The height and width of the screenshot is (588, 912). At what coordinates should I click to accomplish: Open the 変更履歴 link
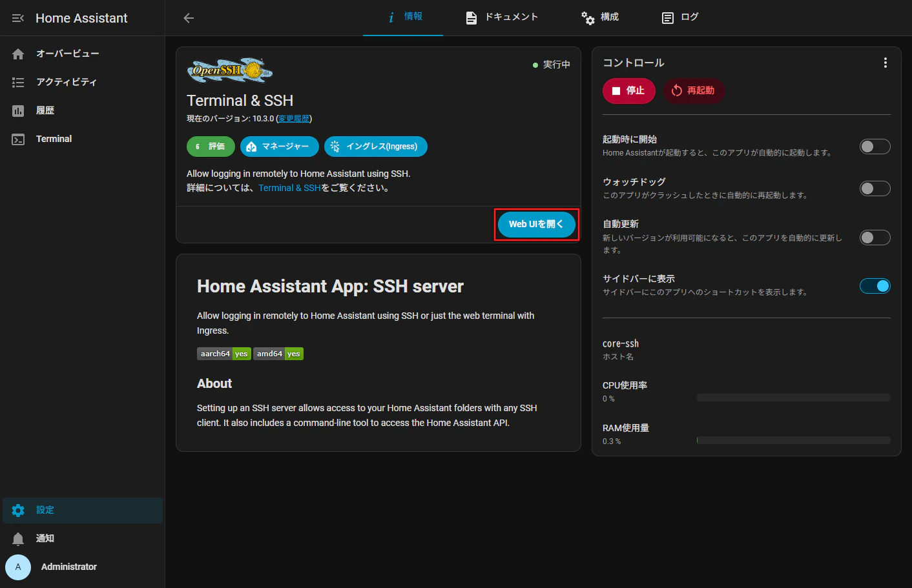pos(294,119)
